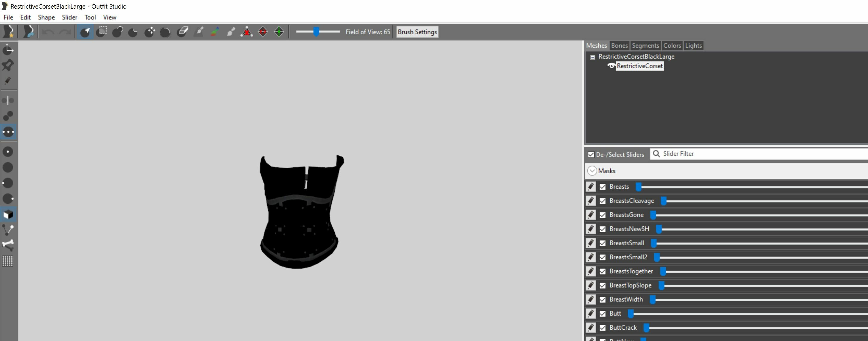The image size is (868, 341).
Task: Toggle the cube Textures display icon
Action: (x=8, y=215)
